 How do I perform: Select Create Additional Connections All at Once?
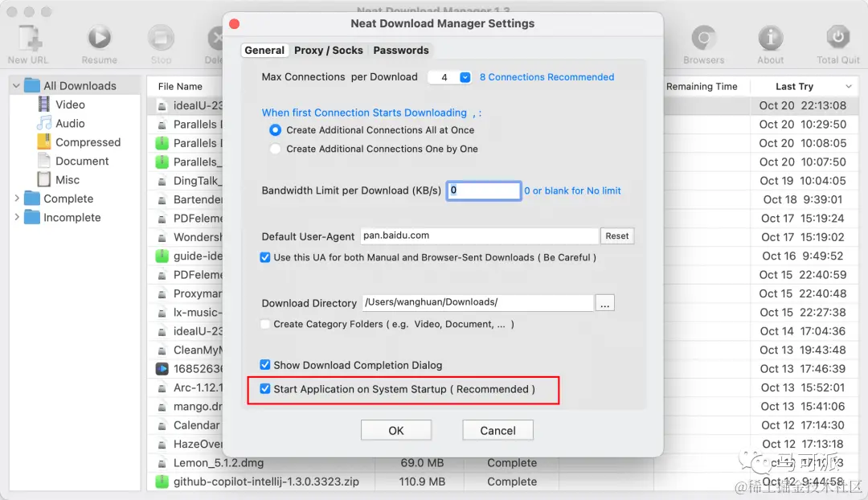point(275,130)
